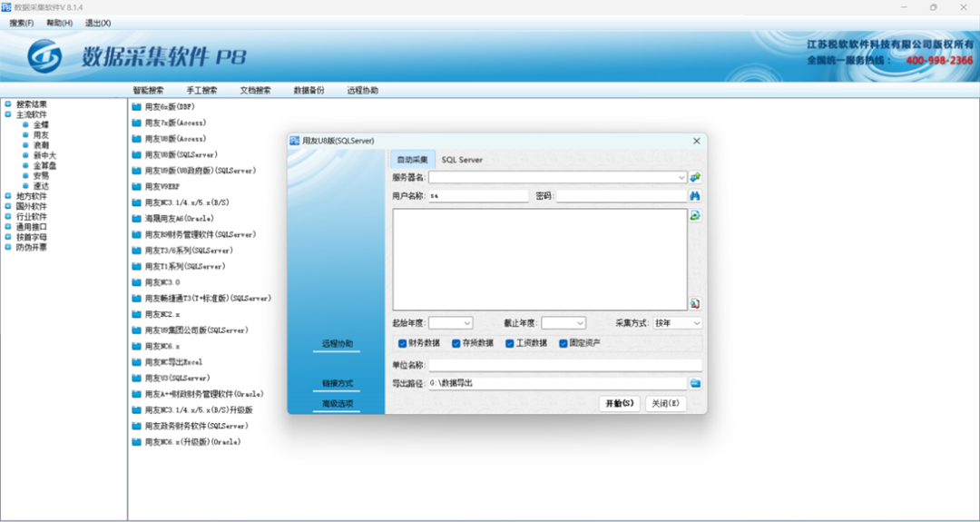Collapse the 主流软件 tree node
This screenshot has height=522, width=980.
click(x=8, y=114)
